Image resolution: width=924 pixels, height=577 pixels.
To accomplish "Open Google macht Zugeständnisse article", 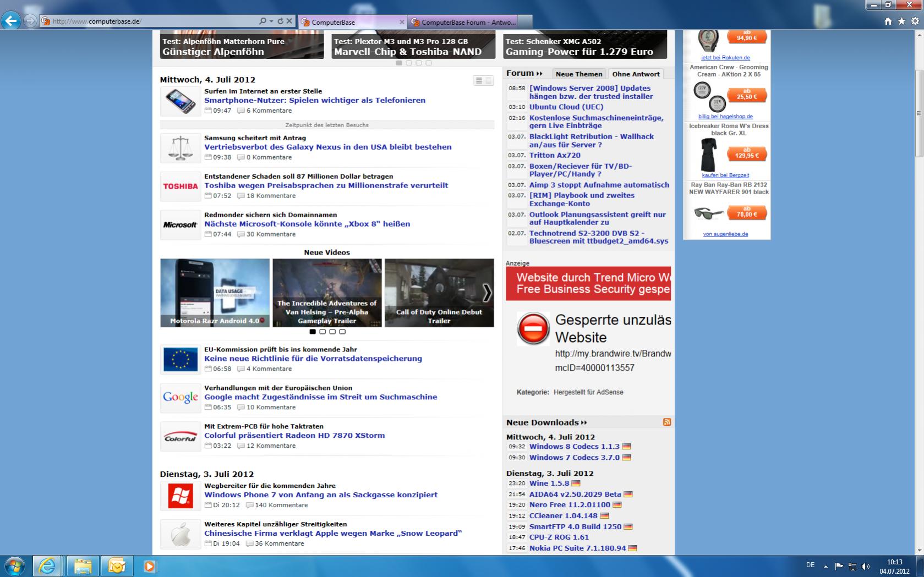I will coord(321,397).
